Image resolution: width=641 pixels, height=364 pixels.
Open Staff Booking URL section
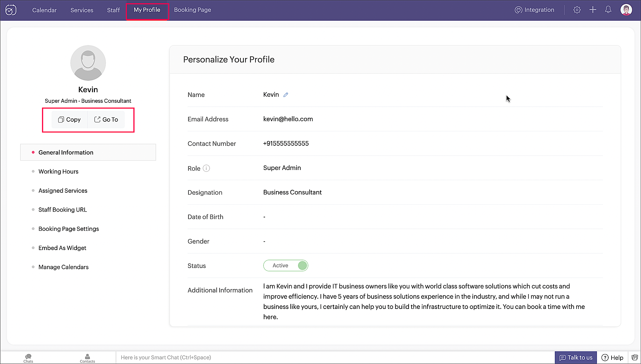click(62, 210)
